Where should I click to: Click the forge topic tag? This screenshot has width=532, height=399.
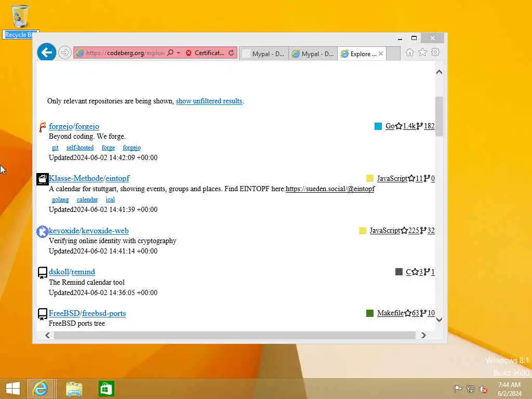click(x=108, y=148)
